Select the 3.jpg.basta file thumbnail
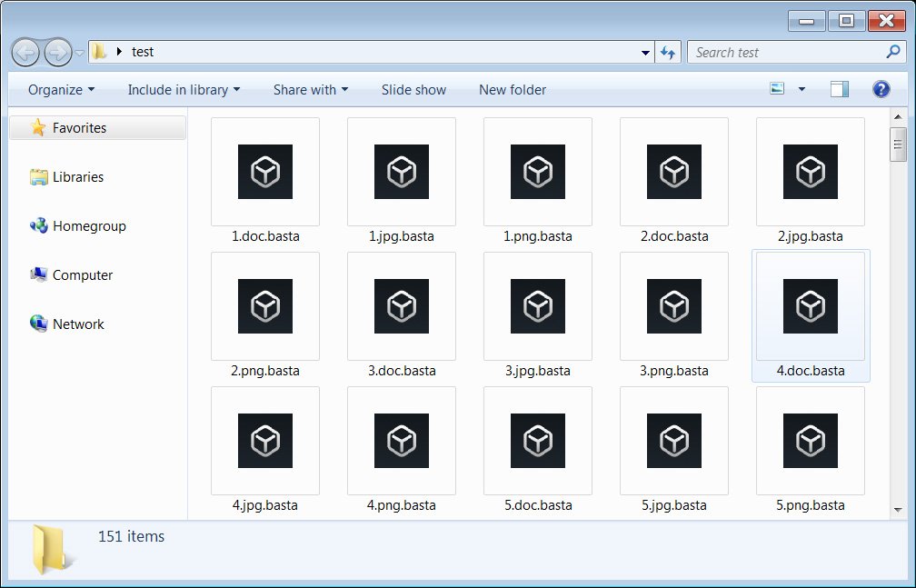 [537, 306]
